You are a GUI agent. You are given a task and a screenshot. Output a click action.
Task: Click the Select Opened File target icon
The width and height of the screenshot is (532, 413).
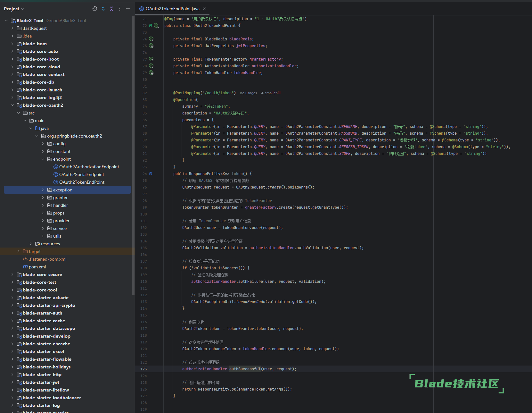(x=95, y=9)
